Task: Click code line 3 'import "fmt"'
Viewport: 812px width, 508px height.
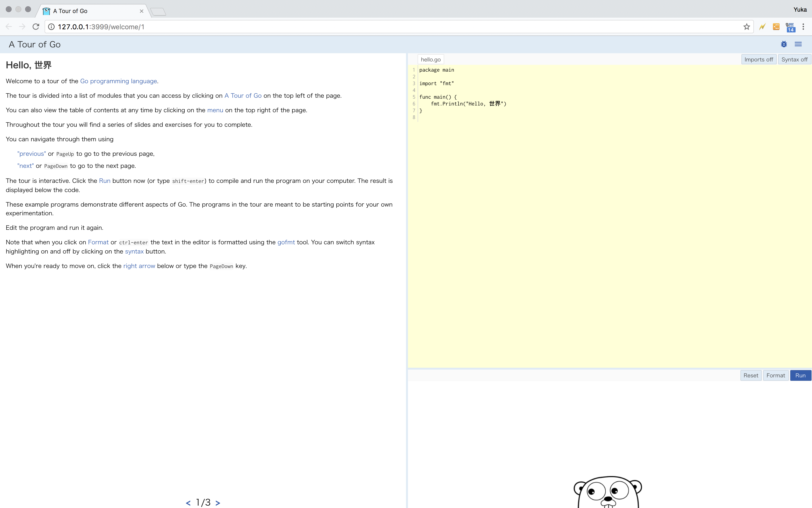Action: [436, 83]
